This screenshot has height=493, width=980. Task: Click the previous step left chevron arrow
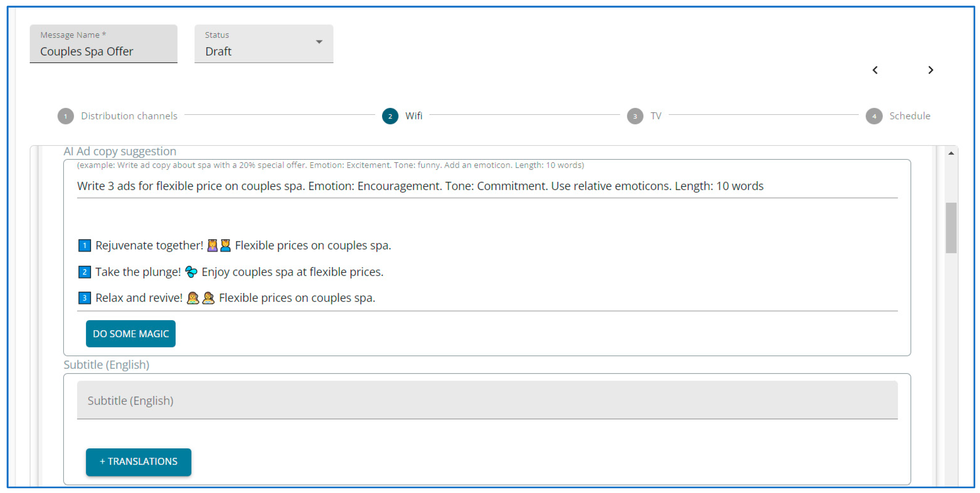(x=875, y=70)
